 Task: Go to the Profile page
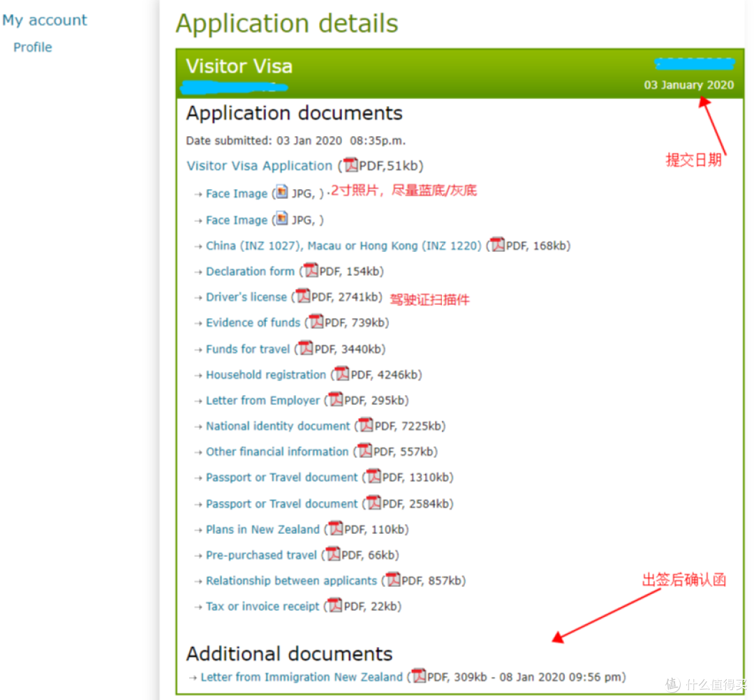33,47
